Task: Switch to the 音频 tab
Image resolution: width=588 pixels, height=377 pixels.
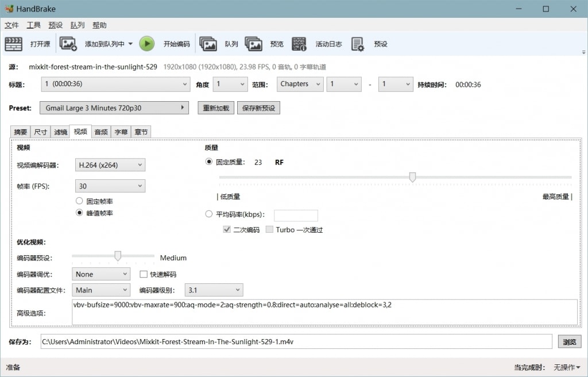Action: tap(101, 132)
